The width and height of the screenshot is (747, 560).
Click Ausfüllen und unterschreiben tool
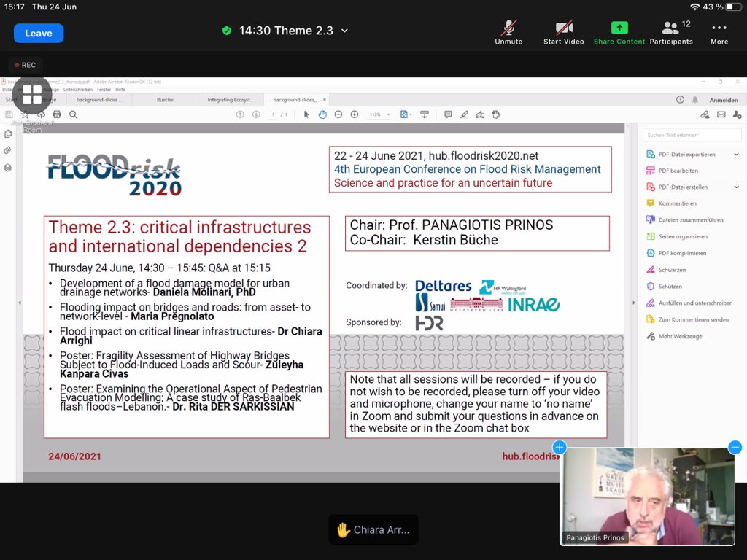(x=689, y=303)
